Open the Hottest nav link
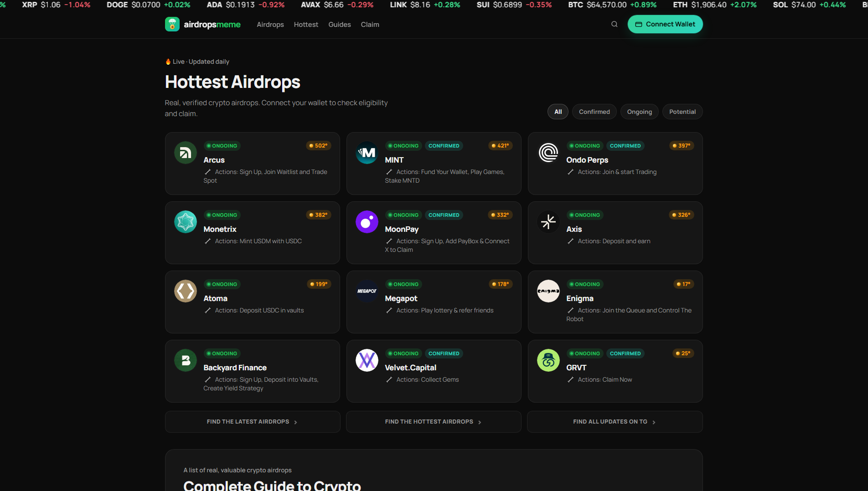 pos(306,25)
